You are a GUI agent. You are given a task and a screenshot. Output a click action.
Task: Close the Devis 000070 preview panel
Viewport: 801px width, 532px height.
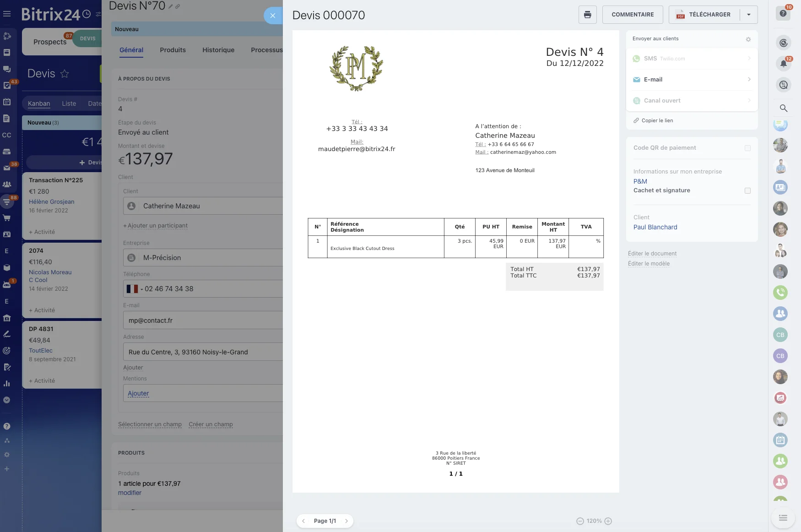coord(273,16)
